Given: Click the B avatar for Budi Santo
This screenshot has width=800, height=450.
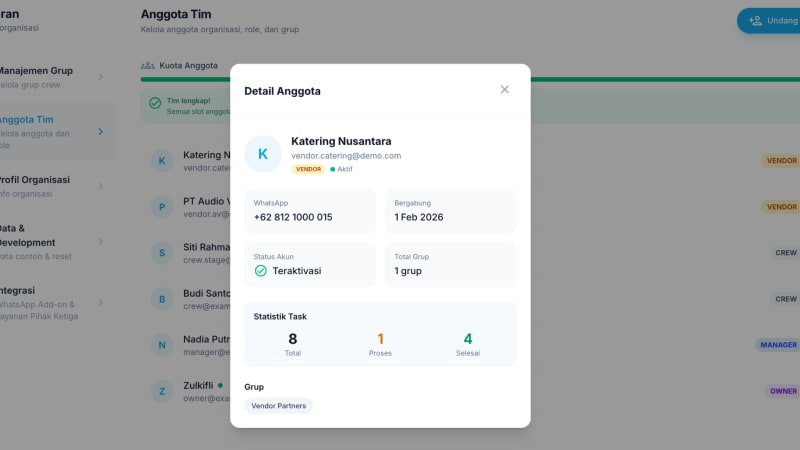Looking at the screenshot, I should click(162, 299).
